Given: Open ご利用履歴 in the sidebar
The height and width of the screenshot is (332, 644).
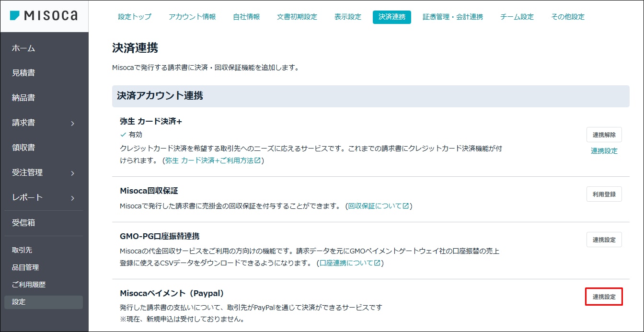Looking at the screenshot, I should 29,285.
